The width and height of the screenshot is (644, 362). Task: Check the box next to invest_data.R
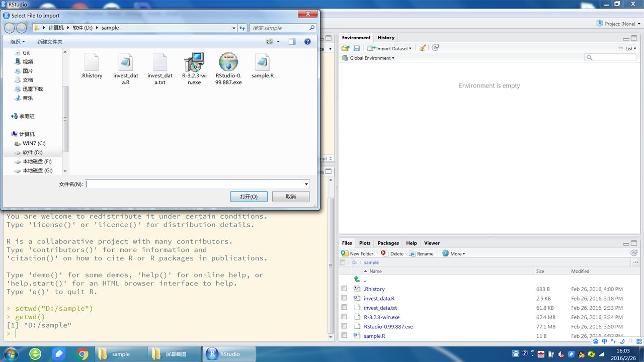tap(344, 298)
